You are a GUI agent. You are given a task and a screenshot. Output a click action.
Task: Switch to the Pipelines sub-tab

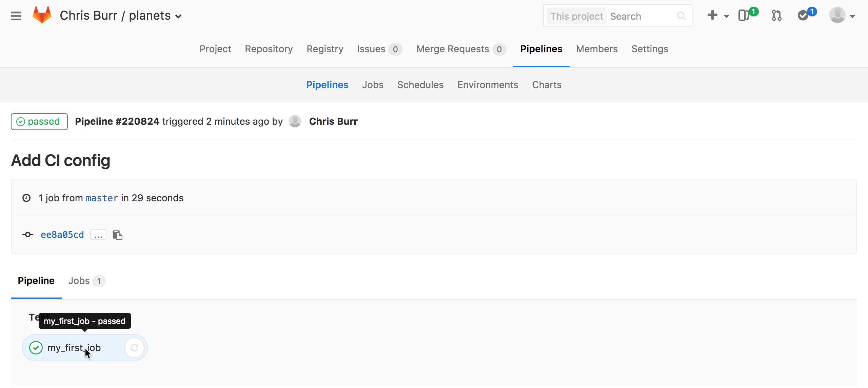pos(327,84)
